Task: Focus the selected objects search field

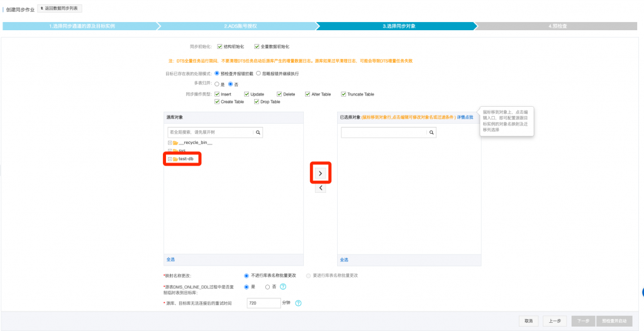Action: click(384, 133)
